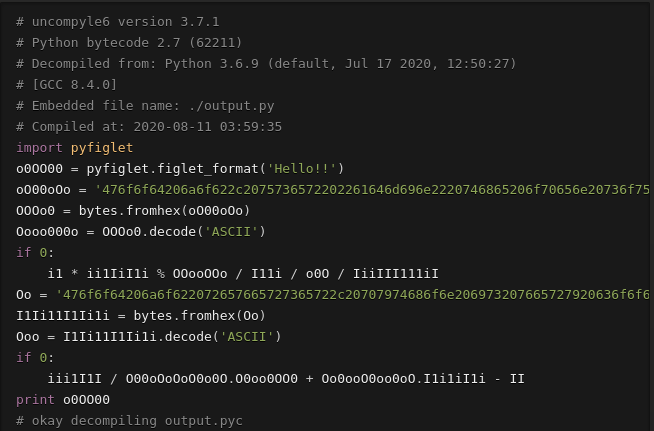Click the '[GCC 8.4.0]' comment line

pos(67,85)
